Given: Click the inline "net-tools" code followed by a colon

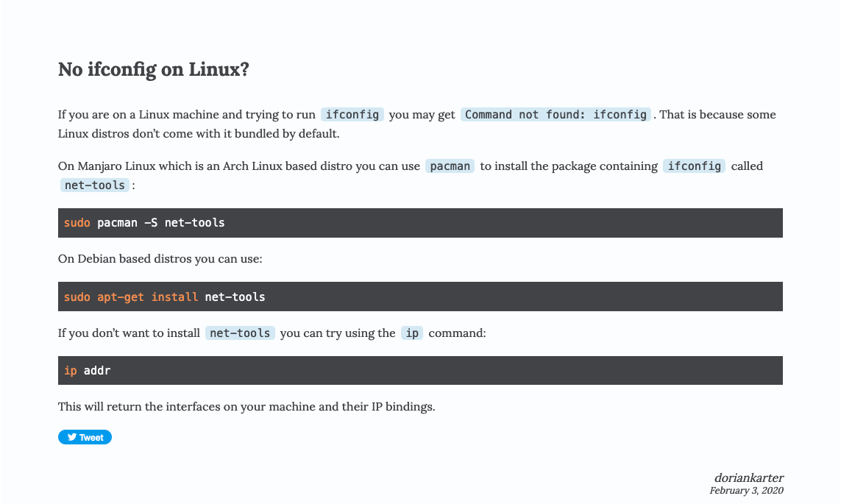Looking at the screenshot, I should pos(95,185).
